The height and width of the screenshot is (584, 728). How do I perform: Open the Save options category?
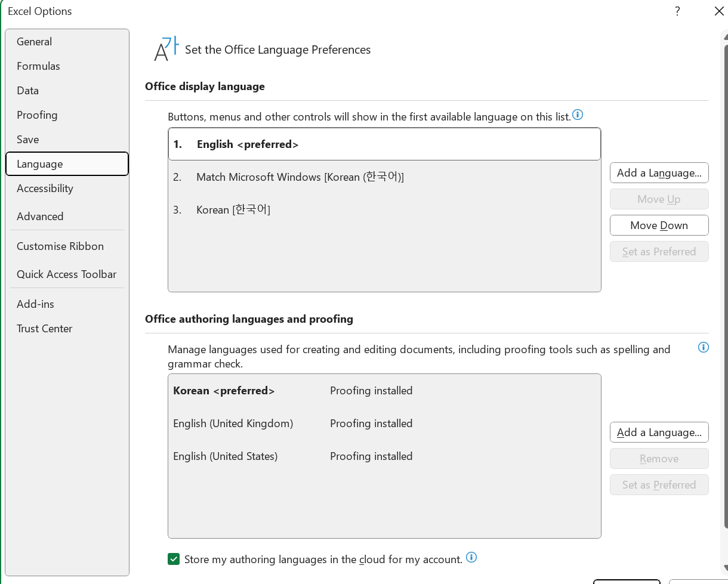pos(67,140)
